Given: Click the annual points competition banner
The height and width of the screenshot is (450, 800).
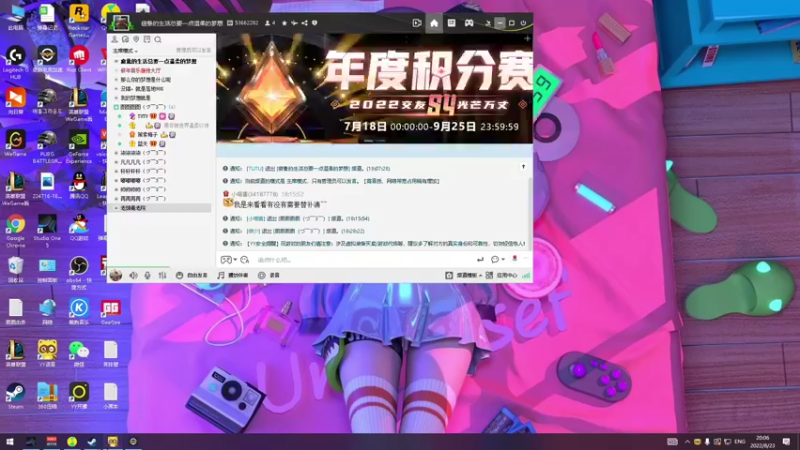Looking at the screenshot, I should point(374,88).
